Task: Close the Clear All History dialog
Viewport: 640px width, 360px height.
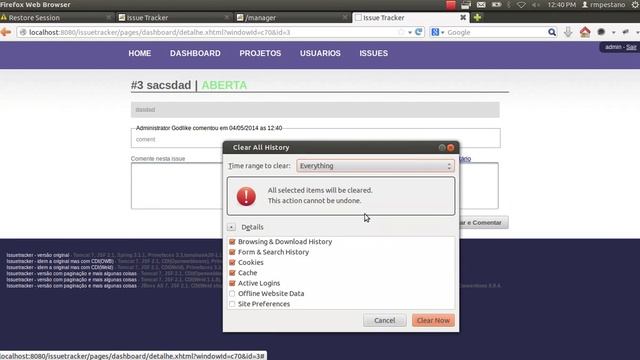Action: 451,147
